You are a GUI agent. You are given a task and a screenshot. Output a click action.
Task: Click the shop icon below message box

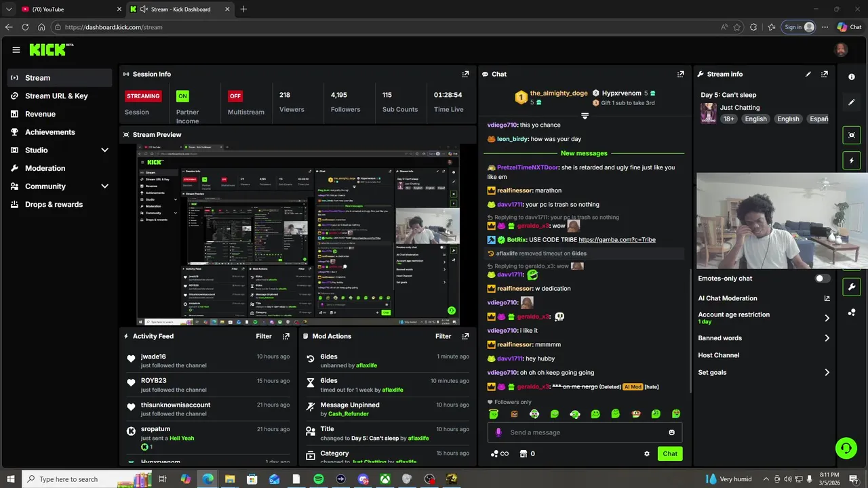[524, 453]
